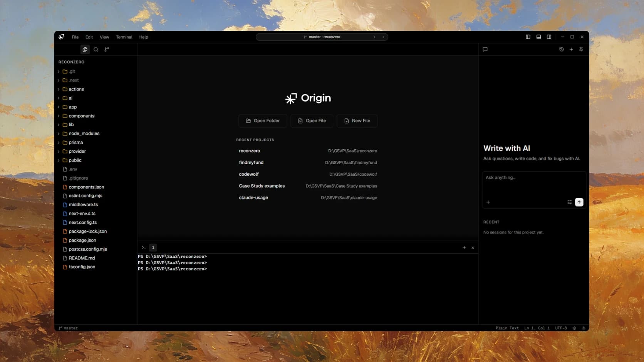Viewport: 644px width, 362px height.
Task: Send AI prompt with arrow button
Action: pyautogui.click(x=579, y=202)
